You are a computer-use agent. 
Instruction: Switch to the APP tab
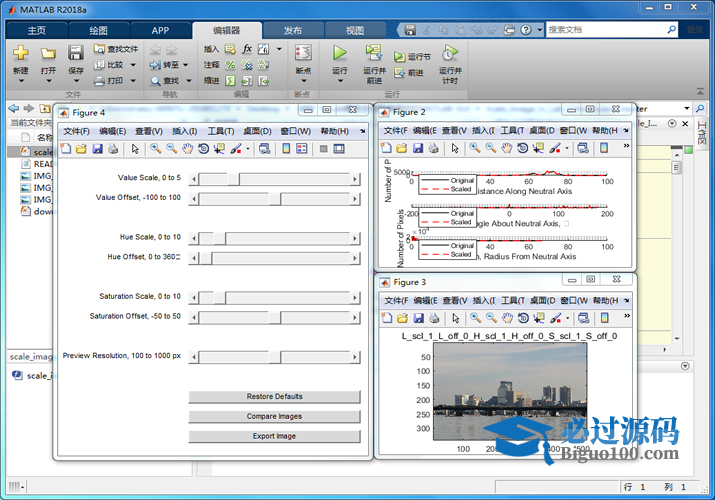coord(161,31)
